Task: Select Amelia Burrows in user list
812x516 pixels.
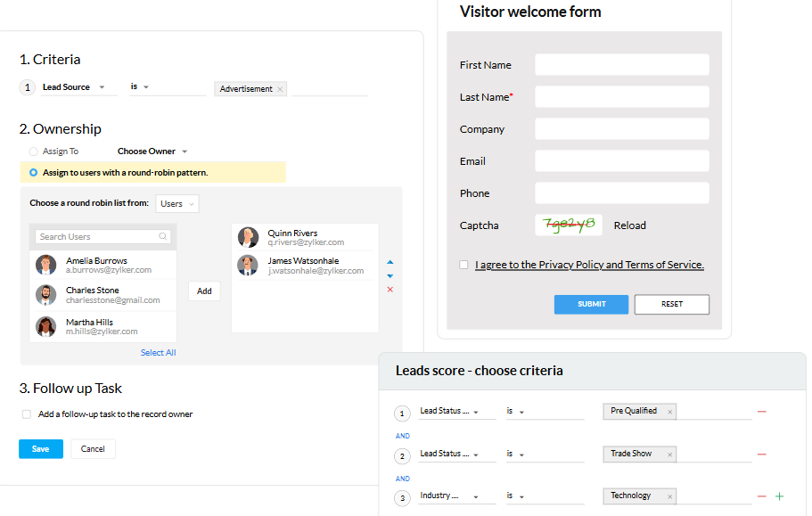Action: (103, 265)
